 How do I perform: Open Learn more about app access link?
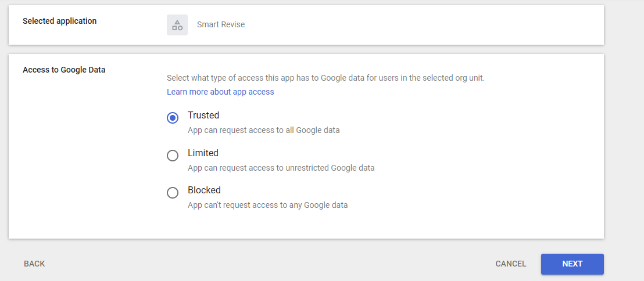[x=220, y=92]
